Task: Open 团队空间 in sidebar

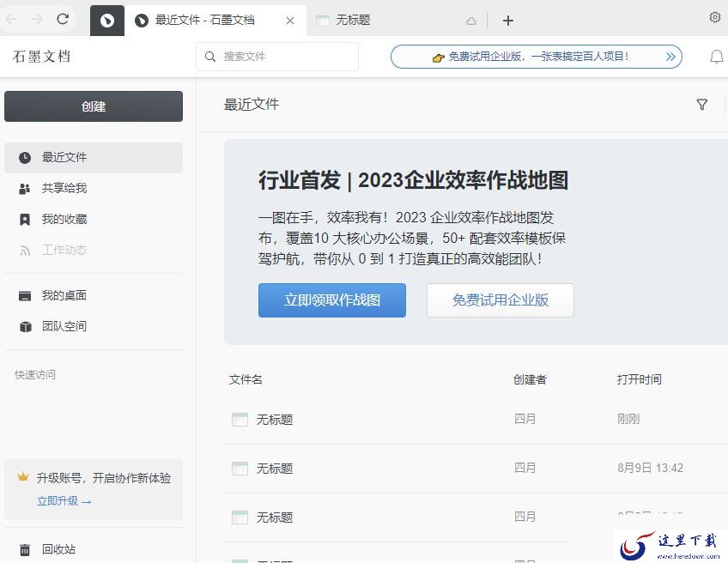Action: 94,326
